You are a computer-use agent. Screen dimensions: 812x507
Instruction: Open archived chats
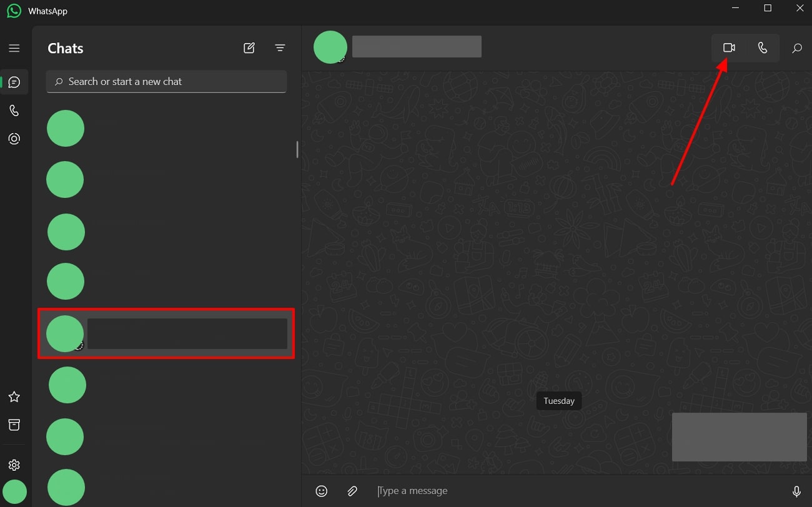click(x=14, y=425)
